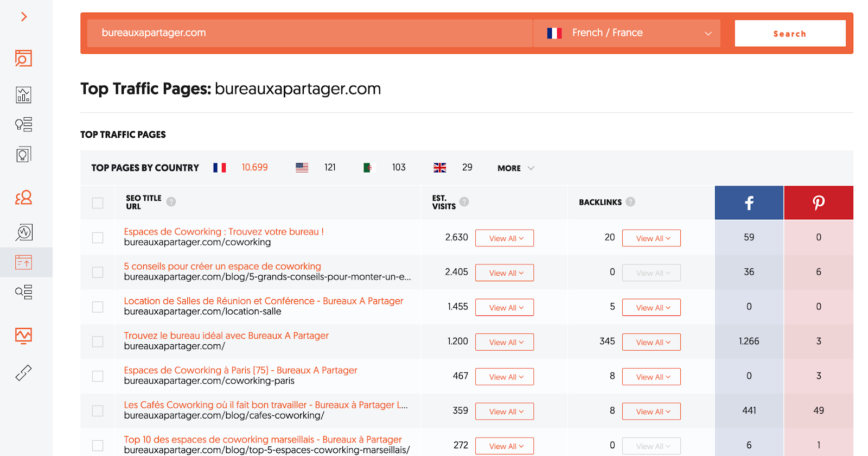Click the Search button
Screen dimensions: 868x456
point(790,34)
